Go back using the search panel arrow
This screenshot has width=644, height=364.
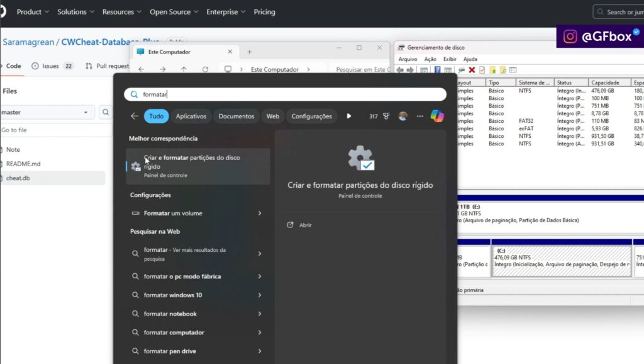(134, 116)
